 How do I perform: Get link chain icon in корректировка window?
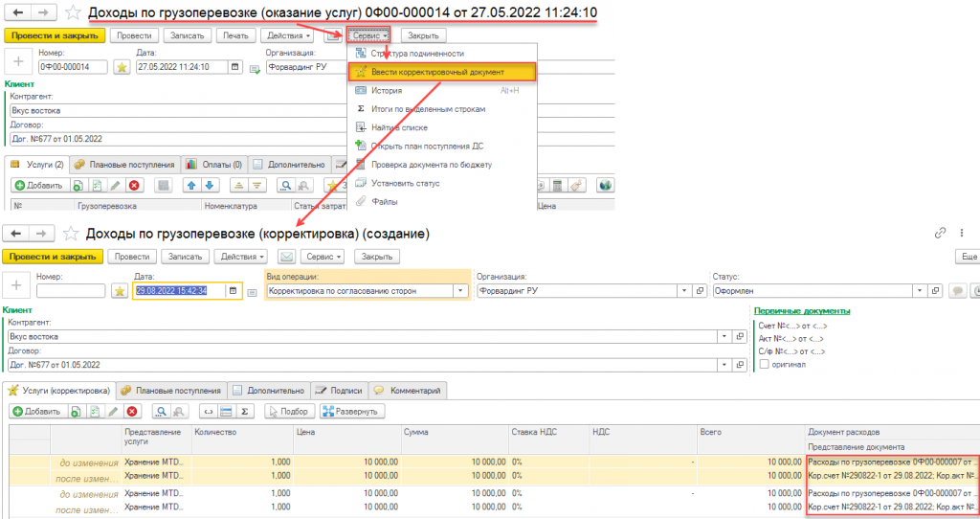940,234
